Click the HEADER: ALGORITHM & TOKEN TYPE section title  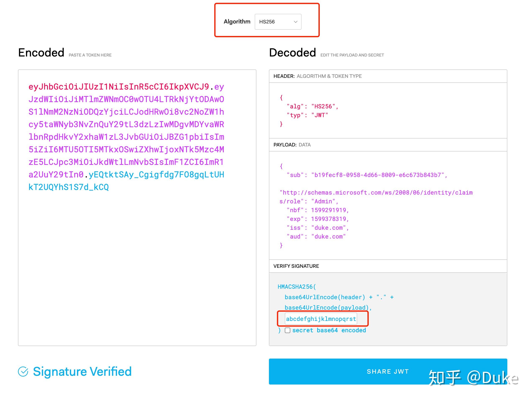317,76
